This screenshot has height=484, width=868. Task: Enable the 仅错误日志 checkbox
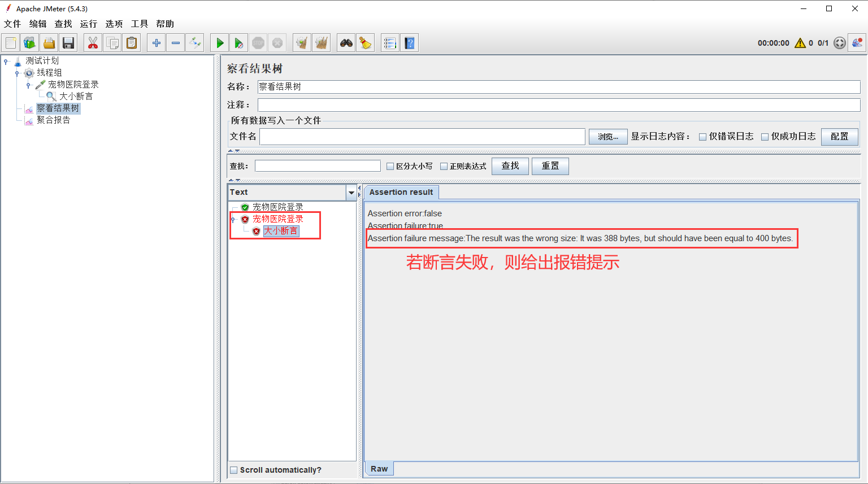click(703, 137)
